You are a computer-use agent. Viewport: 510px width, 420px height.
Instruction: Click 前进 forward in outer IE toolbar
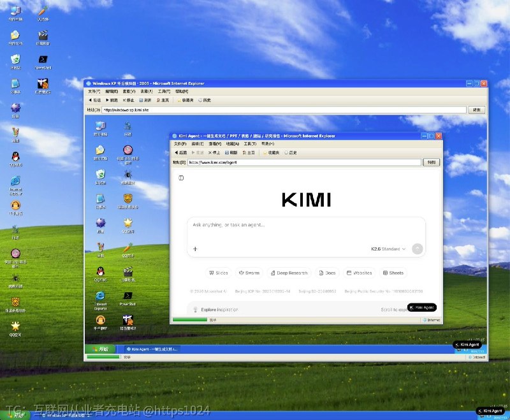pyautogui.click(x=112, y=100)
